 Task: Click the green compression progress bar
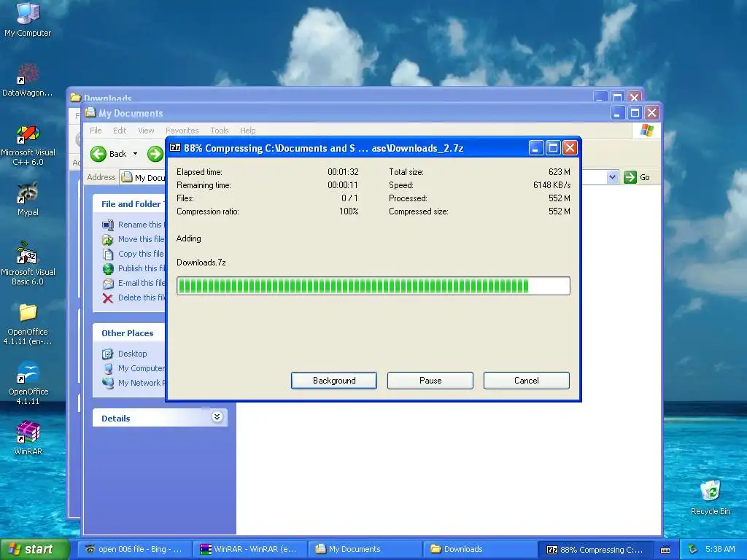373,286
